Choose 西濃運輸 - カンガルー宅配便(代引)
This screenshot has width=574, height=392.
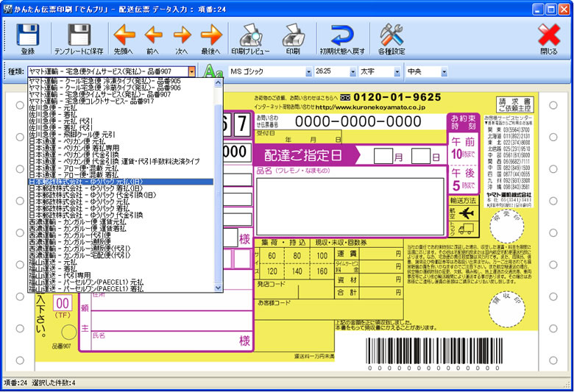(x=121, y=255)
